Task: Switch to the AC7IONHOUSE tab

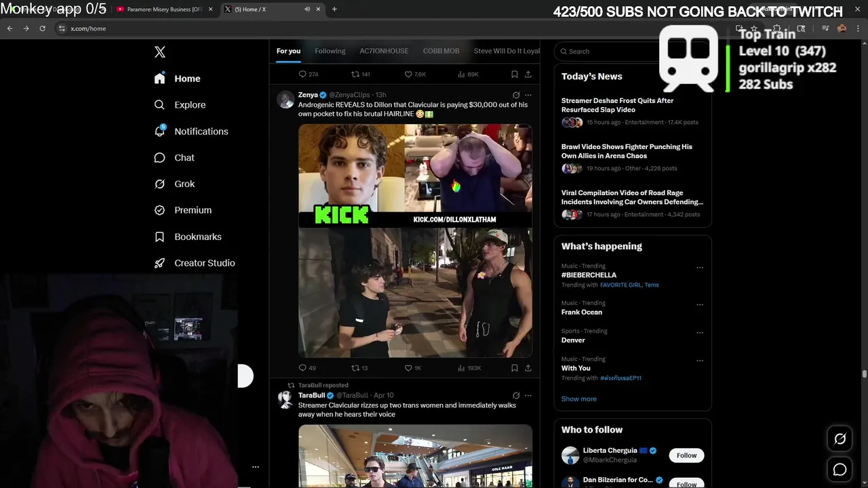Action: tap(384, 51)
